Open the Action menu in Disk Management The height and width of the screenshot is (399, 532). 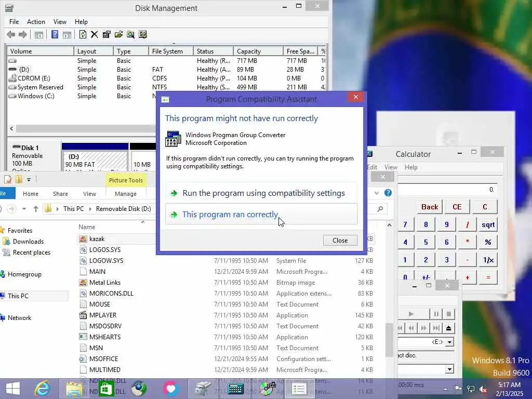point(36,22)
